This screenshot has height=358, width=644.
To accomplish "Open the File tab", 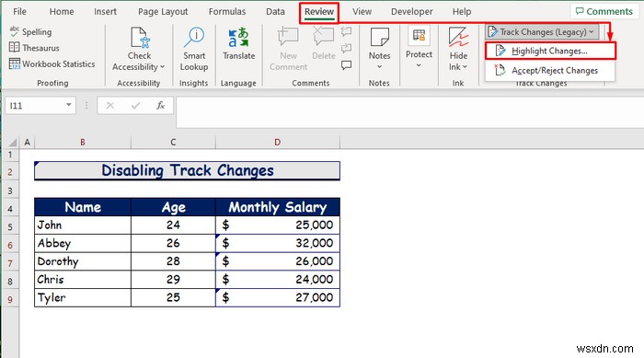I will (x=19, y=12).
